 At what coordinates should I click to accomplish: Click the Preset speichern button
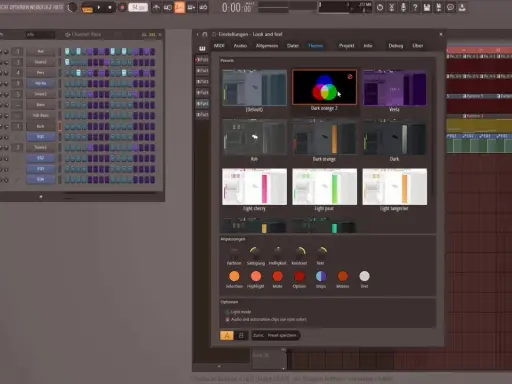coord(282,335)
